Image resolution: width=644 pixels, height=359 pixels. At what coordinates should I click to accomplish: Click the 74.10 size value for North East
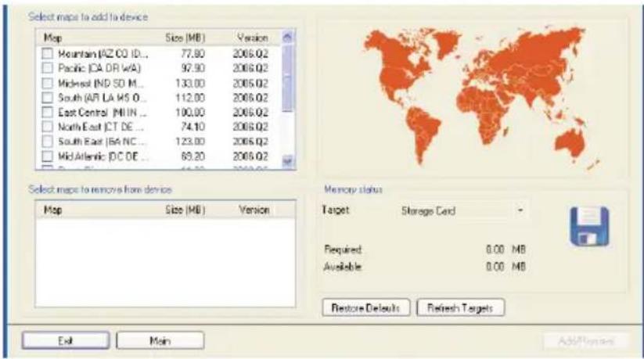click(x=193, y=127)
